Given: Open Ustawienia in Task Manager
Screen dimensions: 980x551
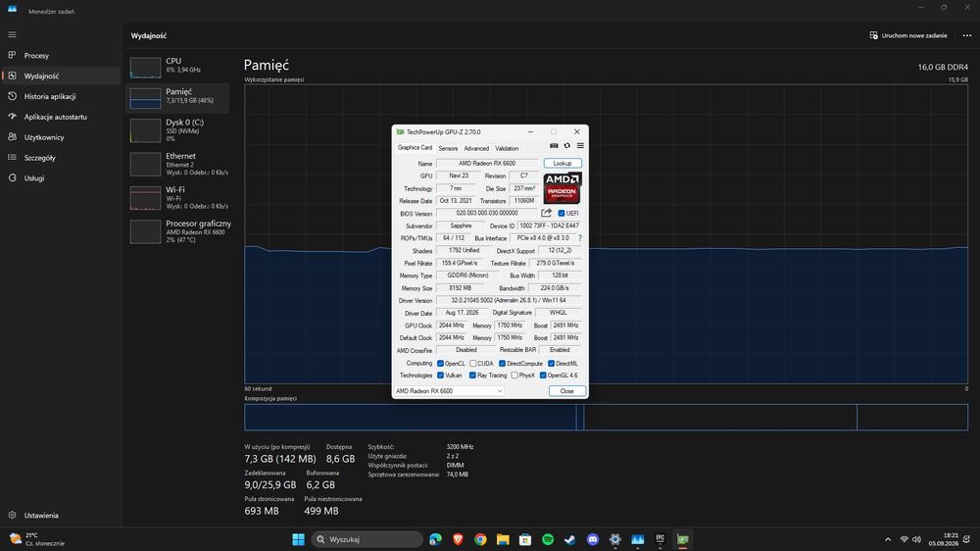Looking at the screenshot, I should [61, 516].
